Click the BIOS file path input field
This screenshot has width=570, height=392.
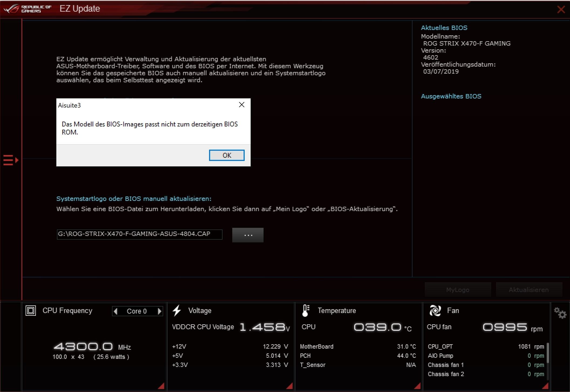coord(139,234)
